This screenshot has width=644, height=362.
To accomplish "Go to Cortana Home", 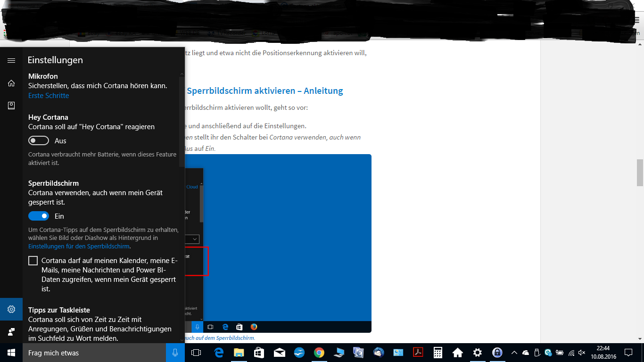I will (11, 83).
